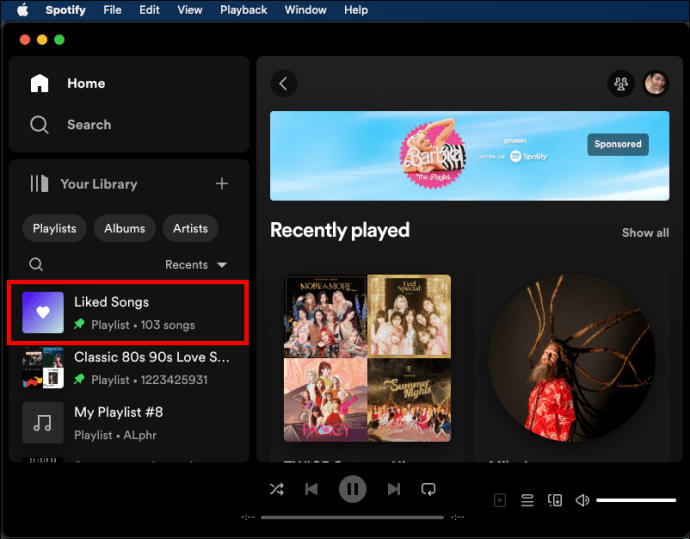The height and width of the screenshot is (539, 690).
Task: Click Liked Songs heart cover
Action: pos(43,312)
